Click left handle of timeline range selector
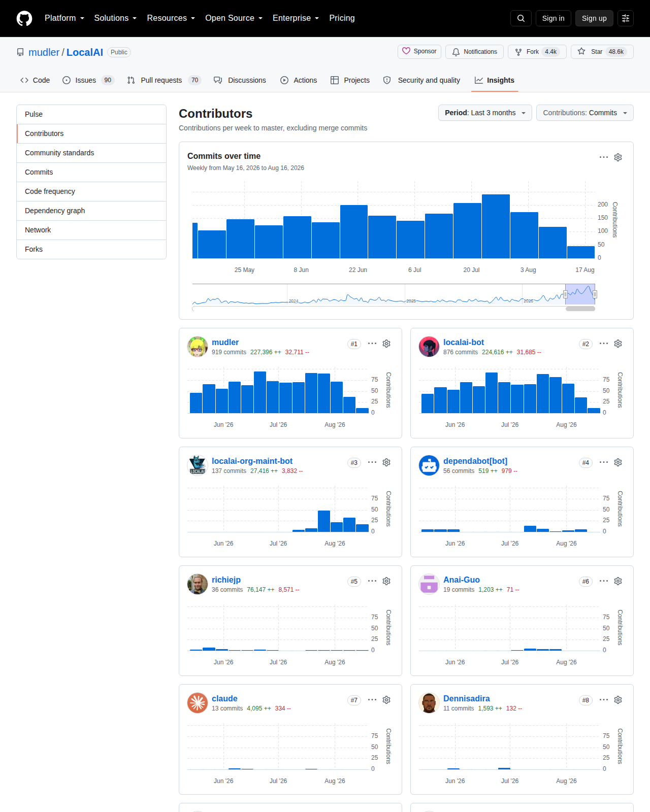The height and width of the screenshot is (812, 650). click(565, 294)
